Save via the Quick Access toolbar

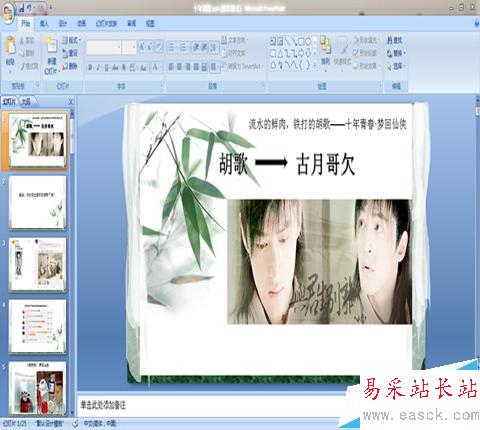21,8
